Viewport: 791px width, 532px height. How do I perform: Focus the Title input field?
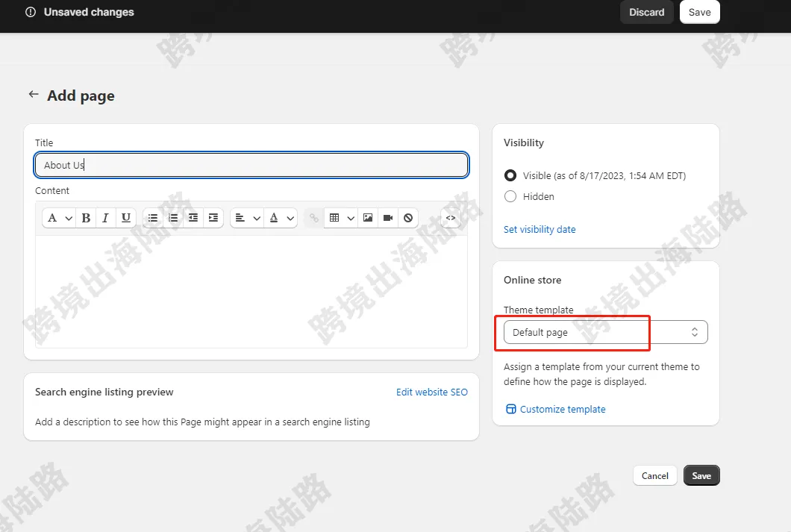(251, 165)
